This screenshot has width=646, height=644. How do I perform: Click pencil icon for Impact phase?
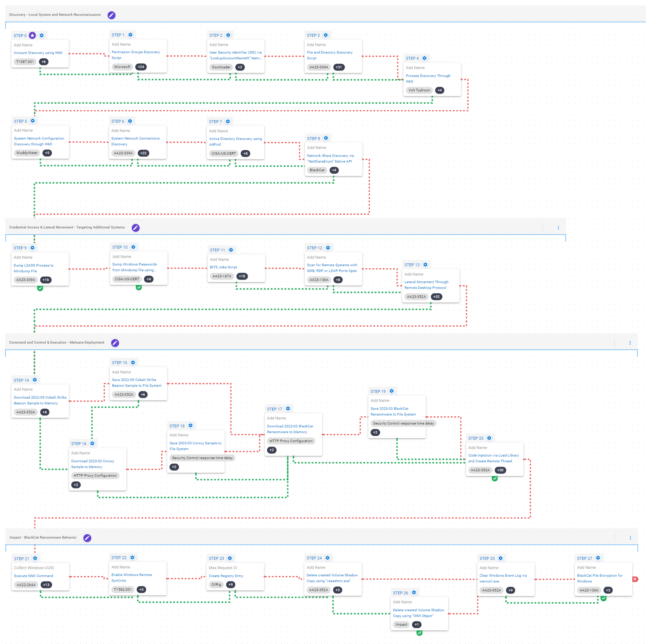point(87,538)
